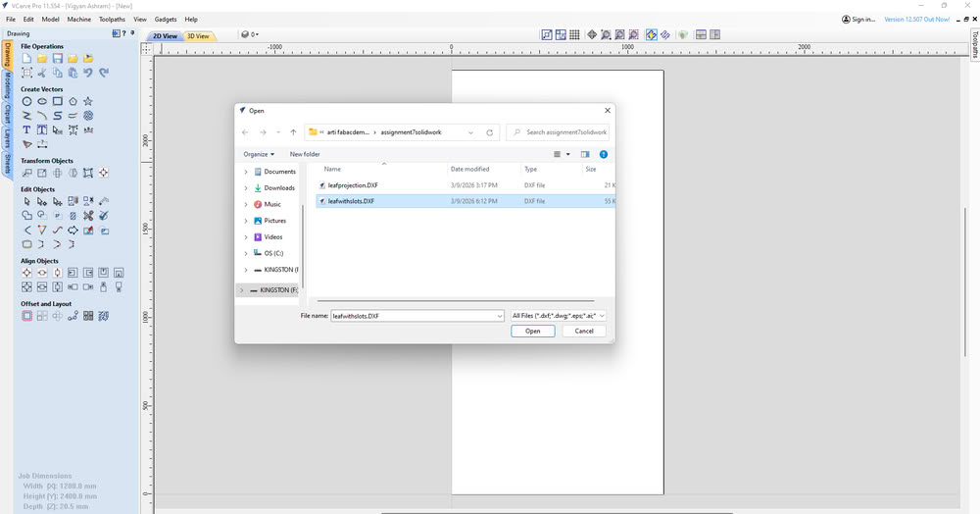Expand the previous locations dropdown in the path bar
This screenshot has width=980, height=514.
470,132
